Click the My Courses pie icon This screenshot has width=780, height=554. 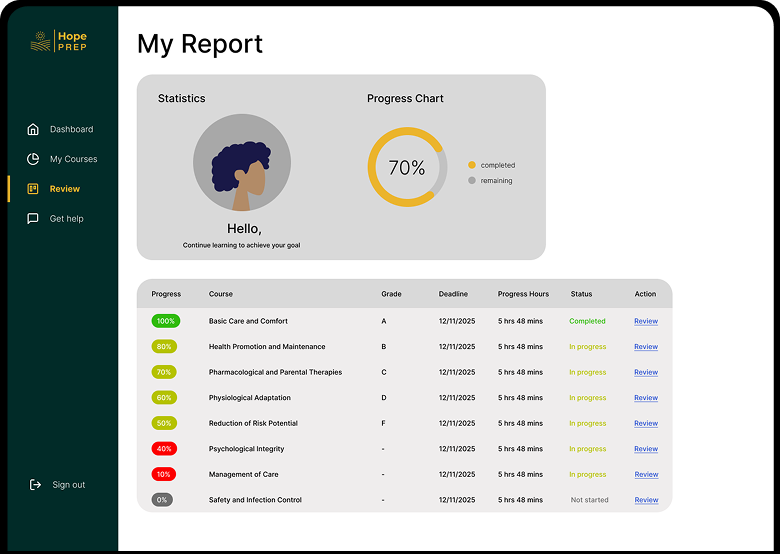tap(33, 159)
